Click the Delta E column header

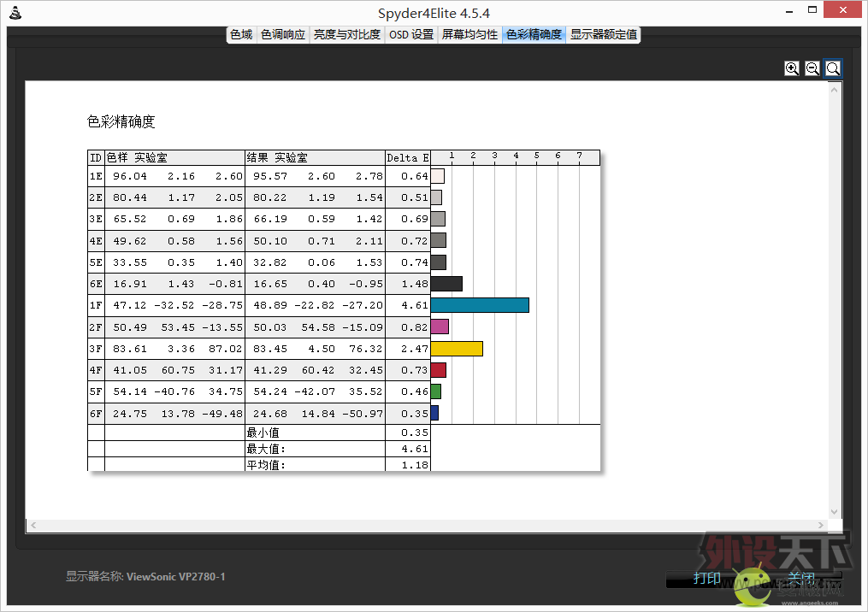pos(408,158)
